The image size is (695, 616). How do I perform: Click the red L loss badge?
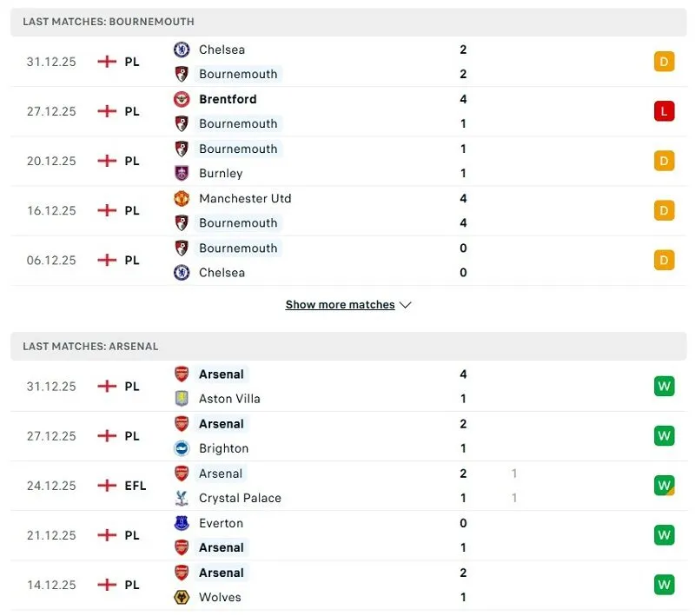pos(664,111)
